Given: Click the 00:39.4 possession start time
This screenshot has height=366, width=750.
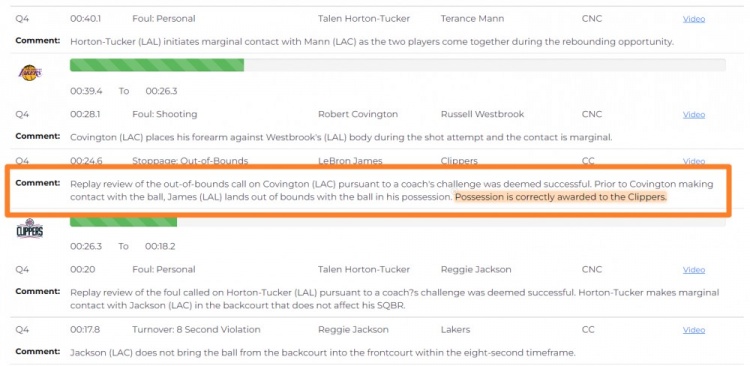Looking at the screenshot, I should (x=86, y=91).
